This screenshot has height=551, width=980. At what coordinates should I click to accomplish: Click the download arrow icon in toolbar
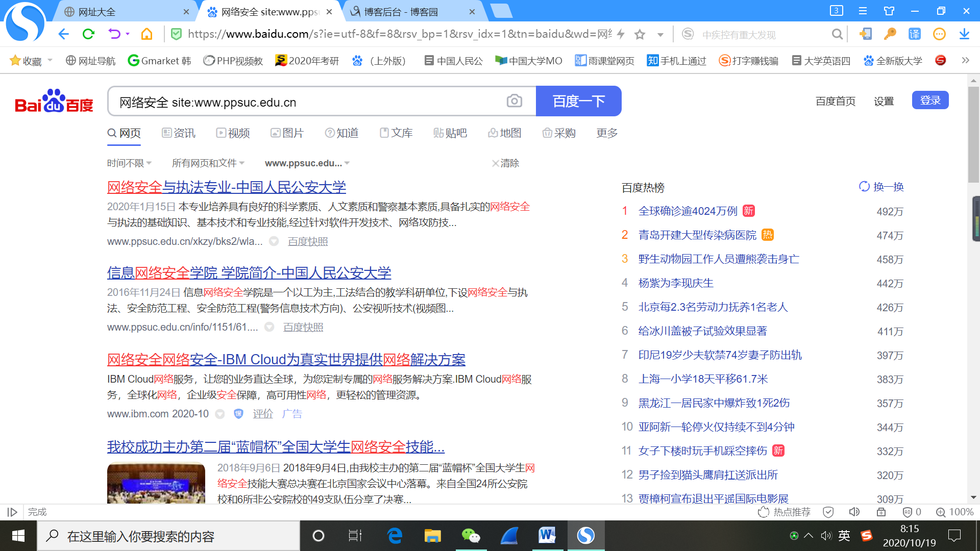point(964,34)
